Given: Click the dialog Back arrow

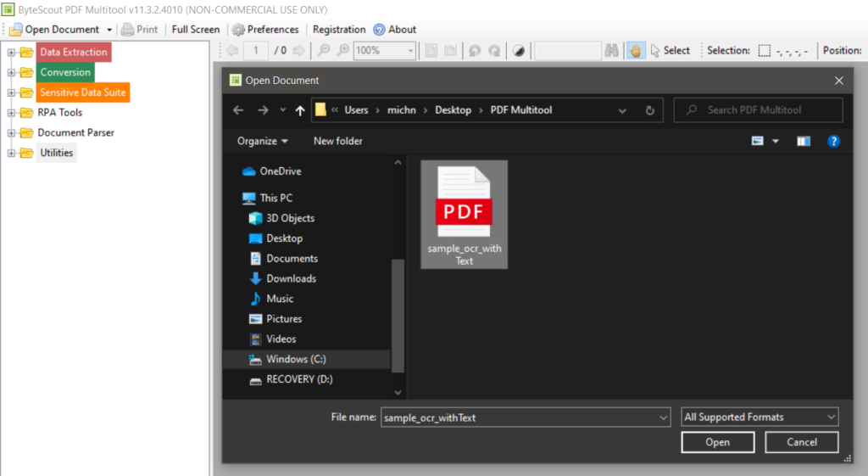Looking at the screenshot, I should pyautogui.click(x=238, y=110).
